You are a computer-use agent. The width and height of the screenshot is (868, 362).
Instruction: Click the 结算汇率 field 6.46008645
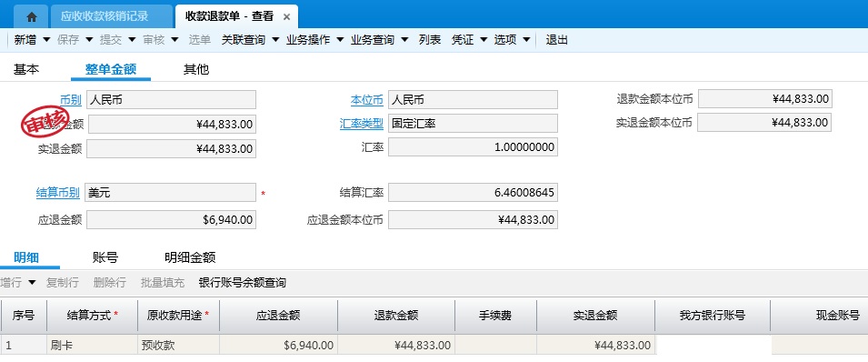473,192
